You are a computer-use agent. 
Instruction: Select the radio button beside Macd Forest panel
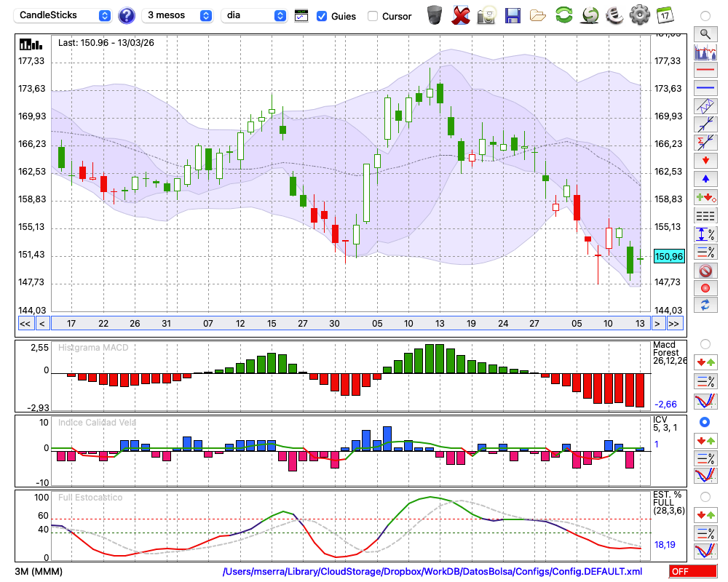(705, 343)
